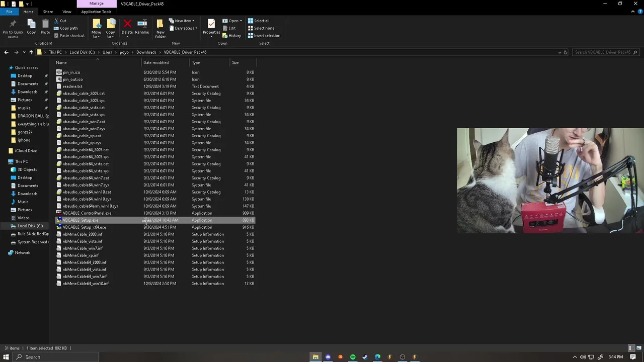The image size is (644, 362).
Task: Open Steam from the taskbar
Action: (x=365, y=357)
